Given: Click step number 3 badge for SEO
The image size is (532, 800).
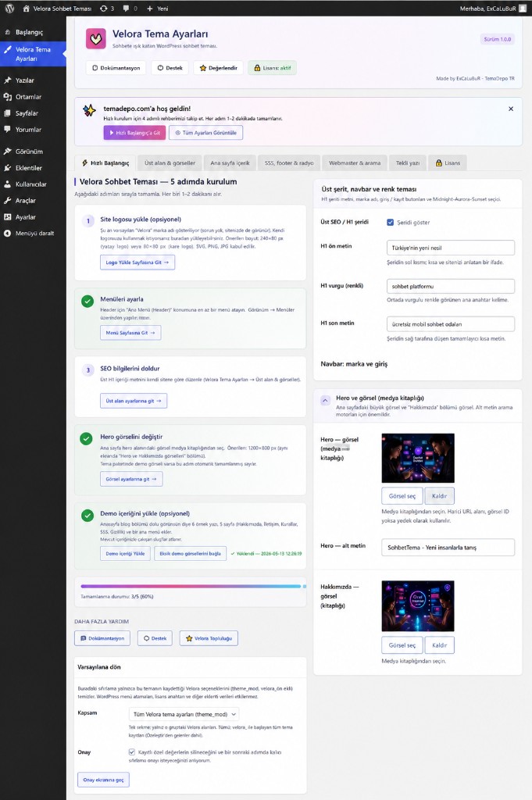Looking at the screenshot, I should tap(88, 370).
